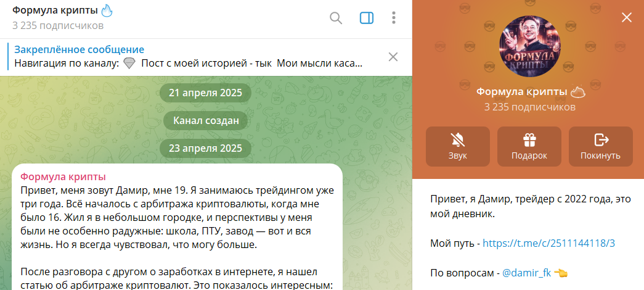
Task: Leave channel with 'Покинуть' button
Action: pyautogui.click(x=600, y=146)
